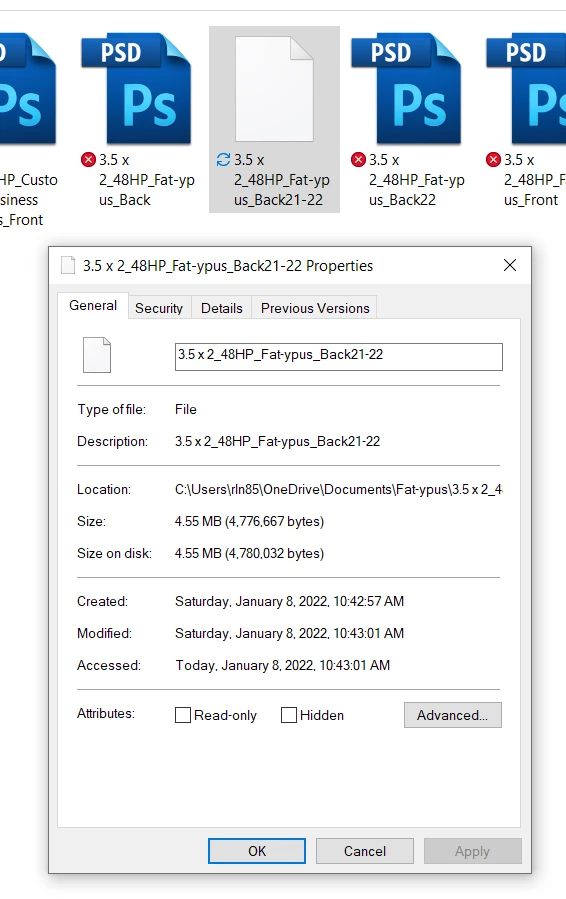This screenshot has width=566, height=899.
Task: Click the grayed Apply button
Action: (473, 851)
